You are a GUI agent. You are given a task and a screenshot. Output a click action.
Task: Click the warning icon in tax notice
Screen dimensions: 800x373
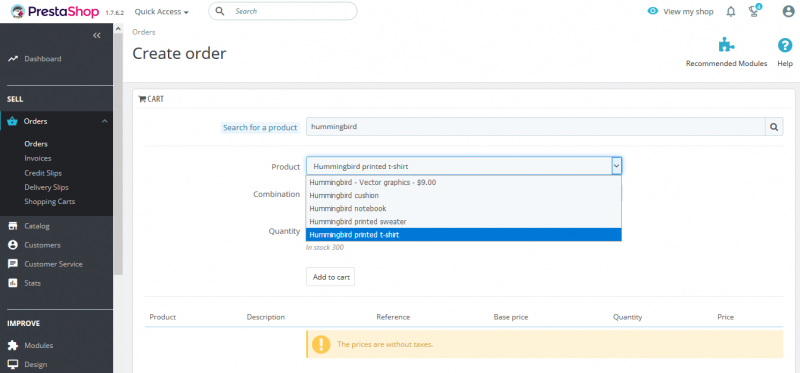321,344
